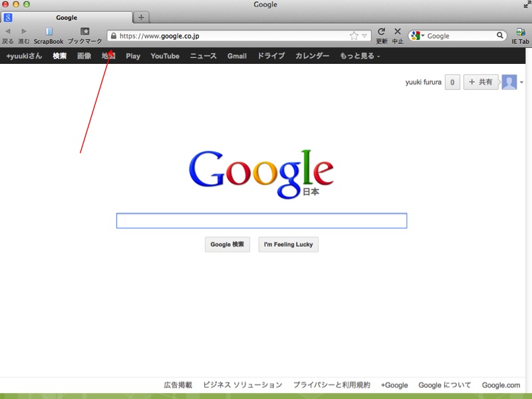Open the yuuki furura profile name link
Screen dimensions: 532x399
424,82
